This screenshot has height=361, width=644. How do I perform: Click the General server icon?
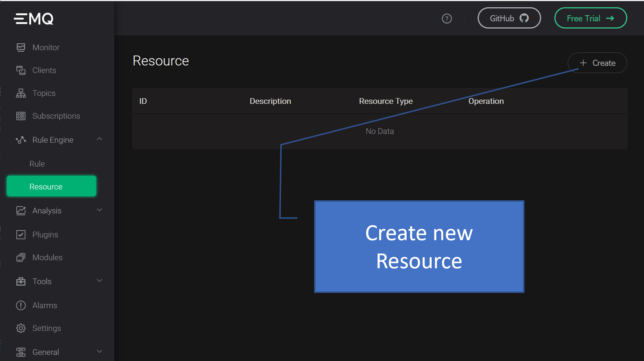click(21, 352)
